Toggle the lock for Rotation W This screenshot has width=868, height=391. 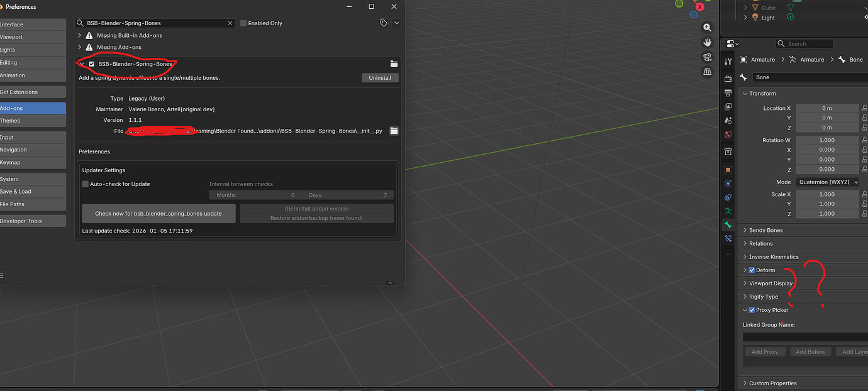tap(864, 140)
